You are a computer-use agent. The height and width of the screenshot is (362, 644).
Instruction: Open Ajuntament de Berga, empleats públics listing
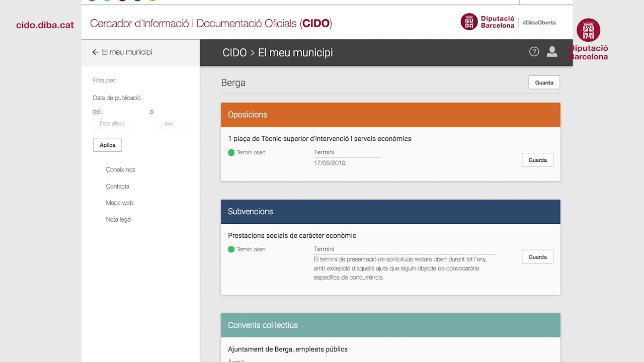click(x=288, y=349)
